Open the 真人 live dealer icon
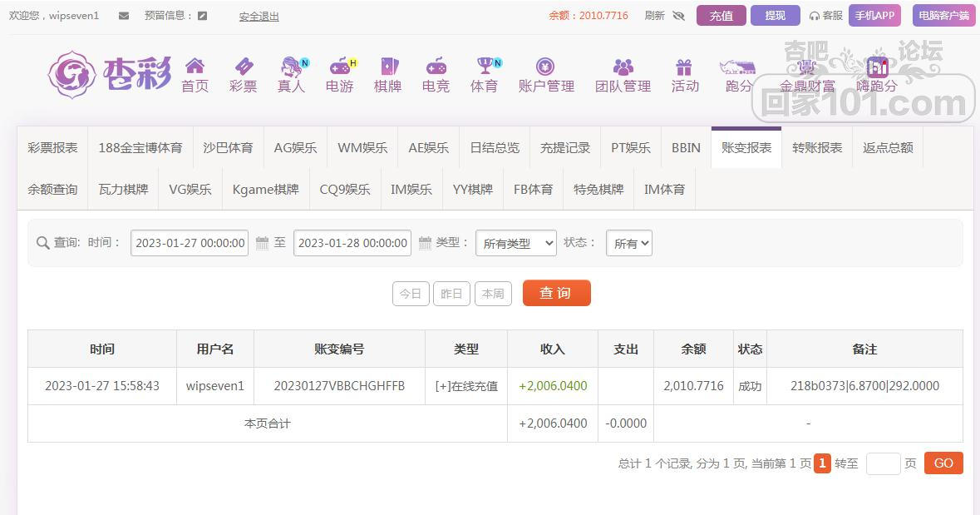Screen dimensions: 980x515 [292, 66]
